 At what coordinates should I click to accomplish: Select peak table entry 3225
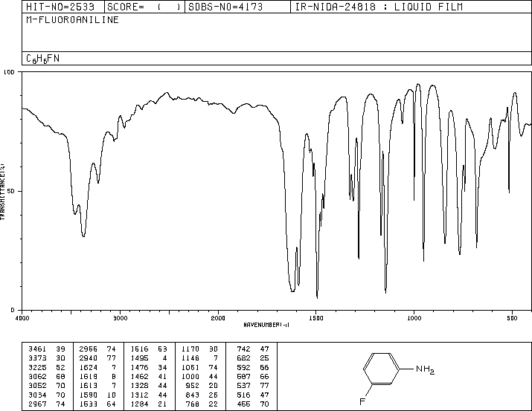[x=47, y=367]
